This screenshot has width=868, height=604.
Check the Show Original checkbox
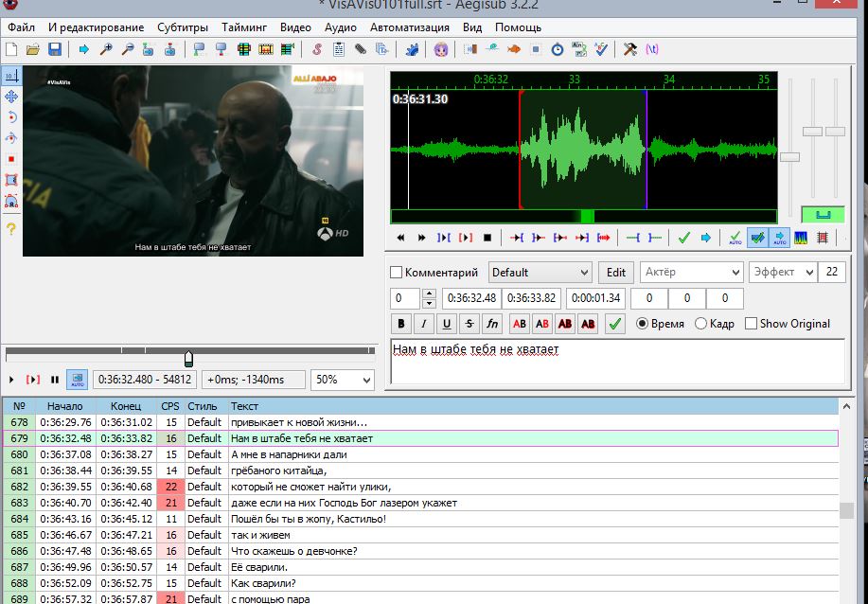[x=751, y=324]
